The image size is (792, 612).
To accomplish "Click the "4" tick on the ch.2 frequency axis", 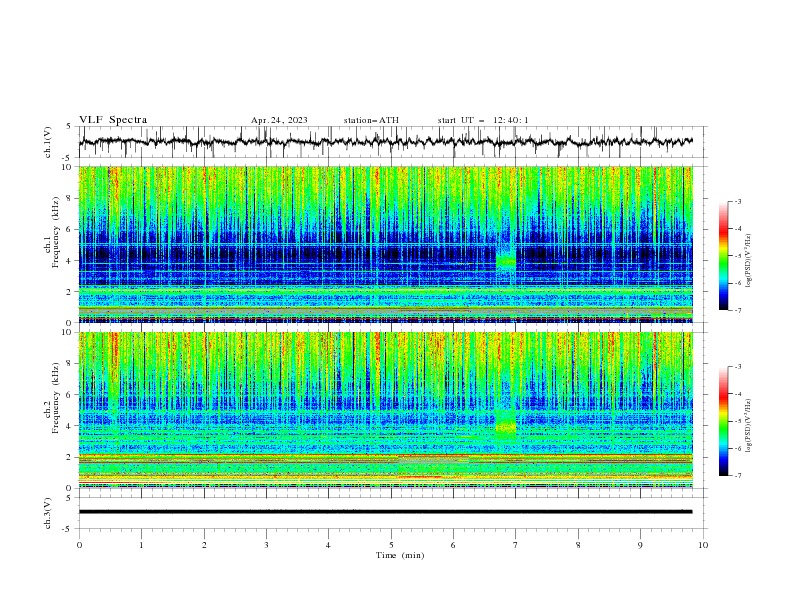I will tap(70, 426).
